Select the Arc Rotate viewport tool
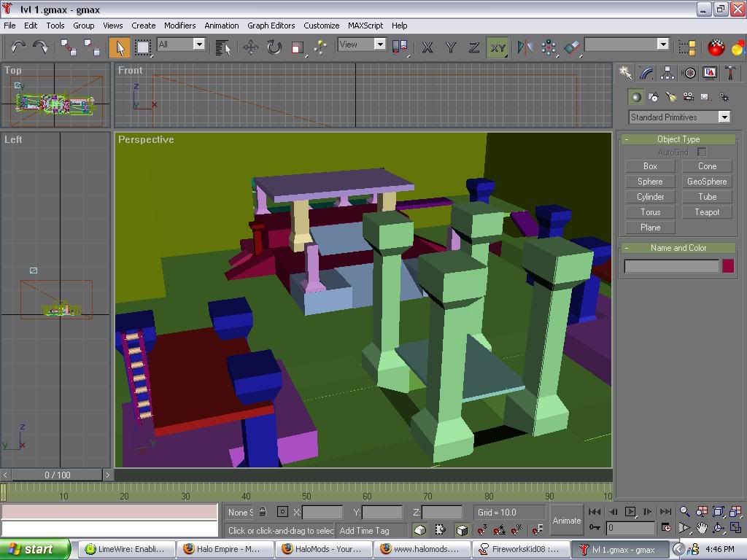This screenshot has width=747, height=560. click(x=719, y=528)
